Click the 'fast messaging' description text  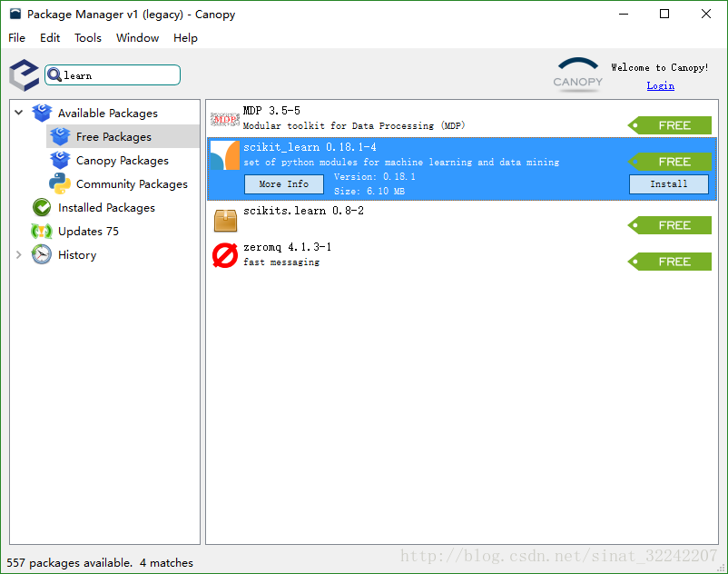281,262
